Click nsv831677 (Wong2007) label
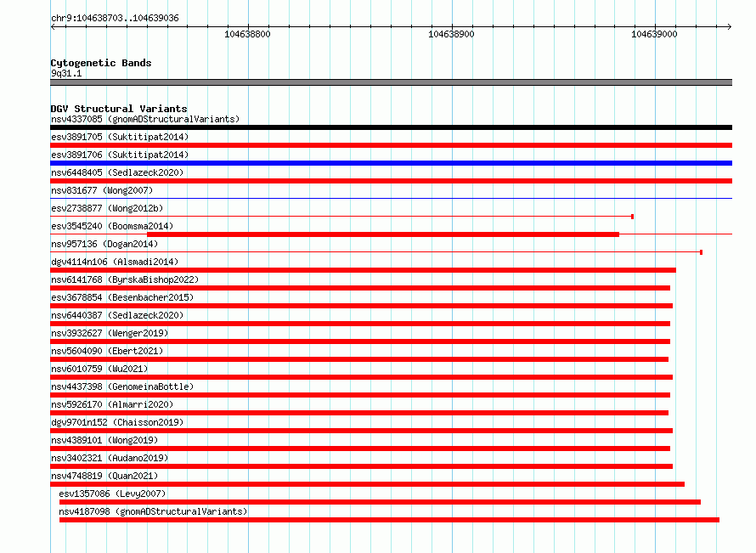 102,190
